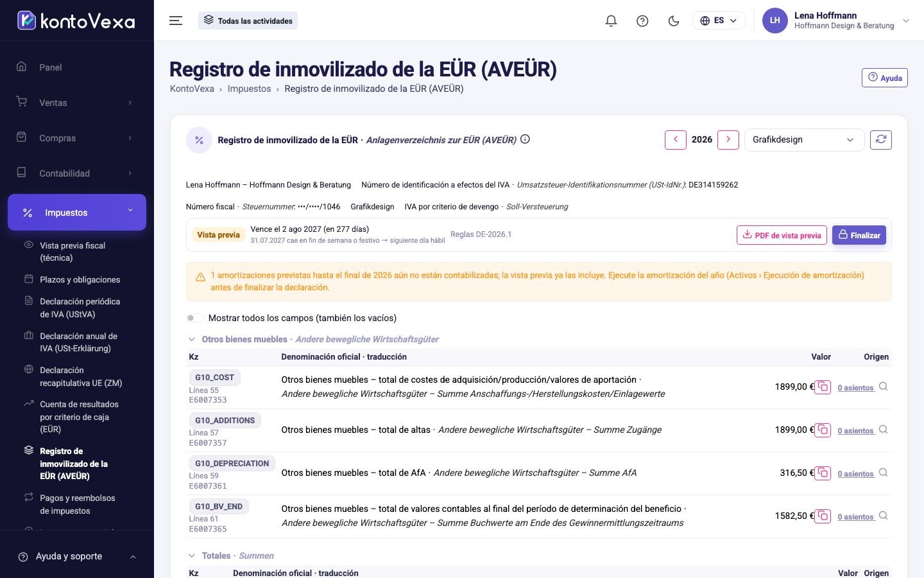
Task: Go to Panel in sidebar
Action: pyautogui.click(x=77, y=67)
